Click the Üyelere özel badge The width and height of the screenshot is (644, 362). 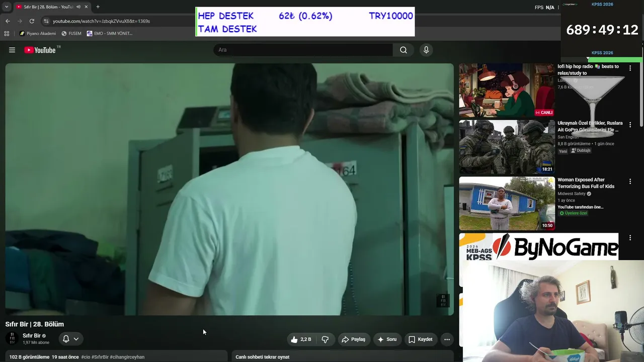coord(574,213)
